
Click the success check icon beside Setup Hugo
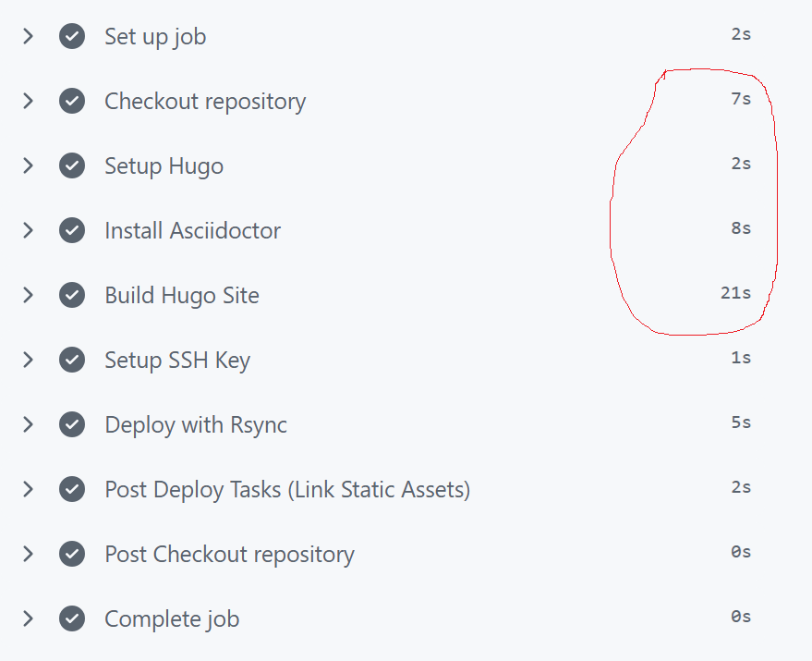tap(72, 166)
